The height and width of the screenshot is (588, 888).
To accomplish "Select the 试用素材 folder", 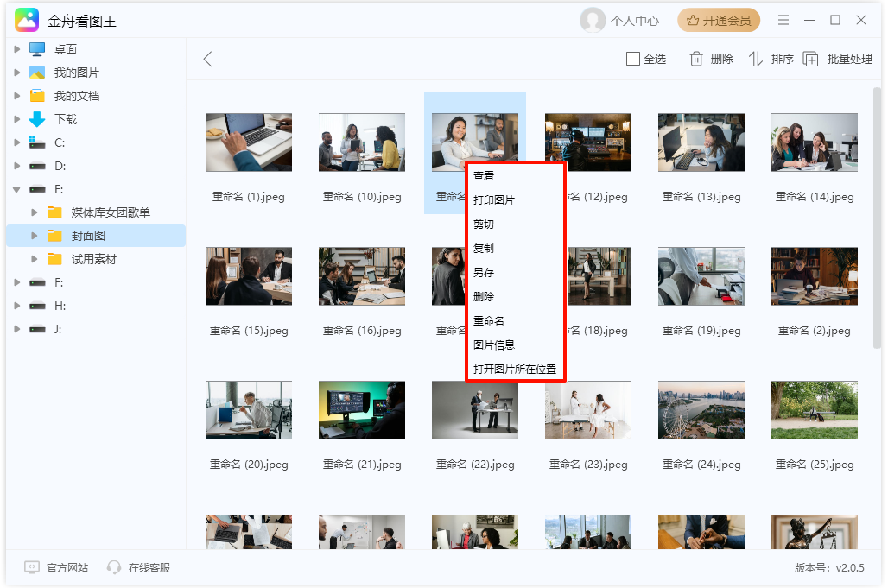I will click(93, 259).
